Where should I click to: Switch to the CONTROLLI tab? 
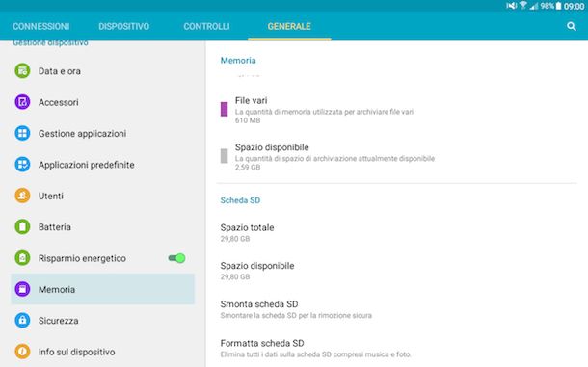pyautogui.click(x=206, y=26)
